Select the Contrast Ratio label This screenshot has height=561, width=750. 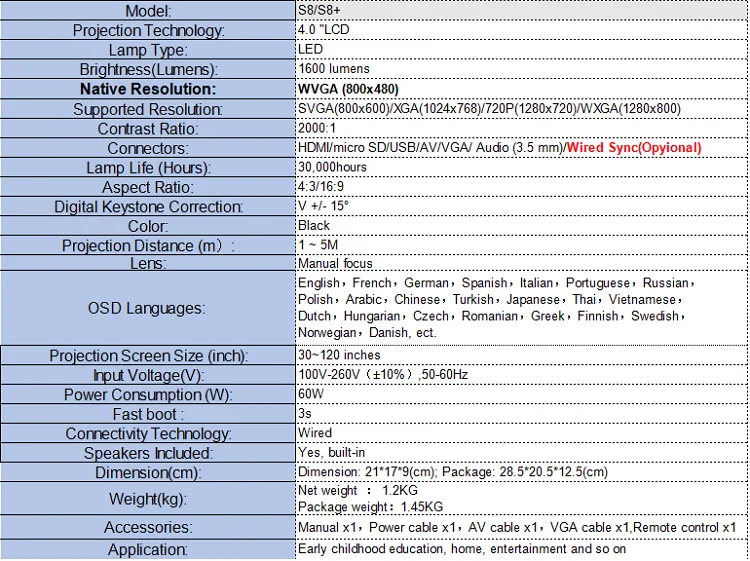pos(148,129)
